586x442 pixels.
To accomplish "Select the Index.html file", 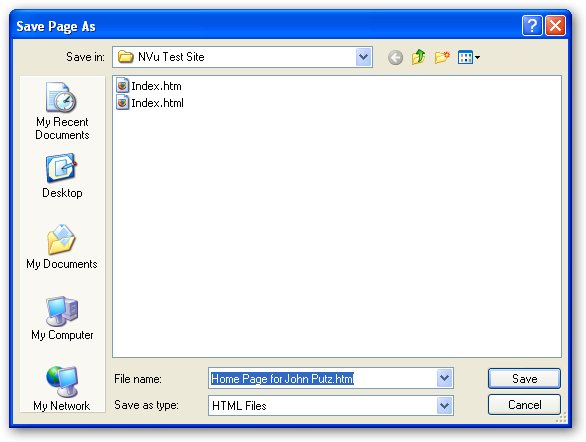I will (x=150, y=103).
